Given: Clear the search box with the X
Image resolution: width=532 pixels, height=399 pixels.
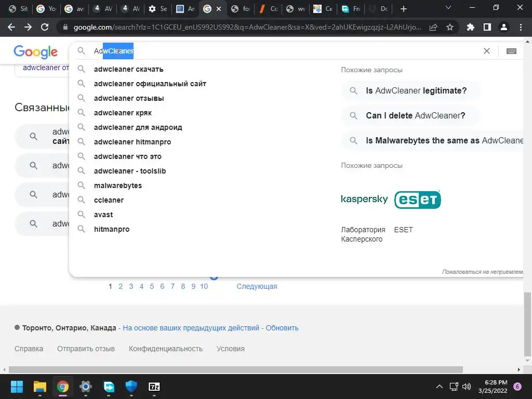Looking at the screenshot, I should click(x=486, y=51).
